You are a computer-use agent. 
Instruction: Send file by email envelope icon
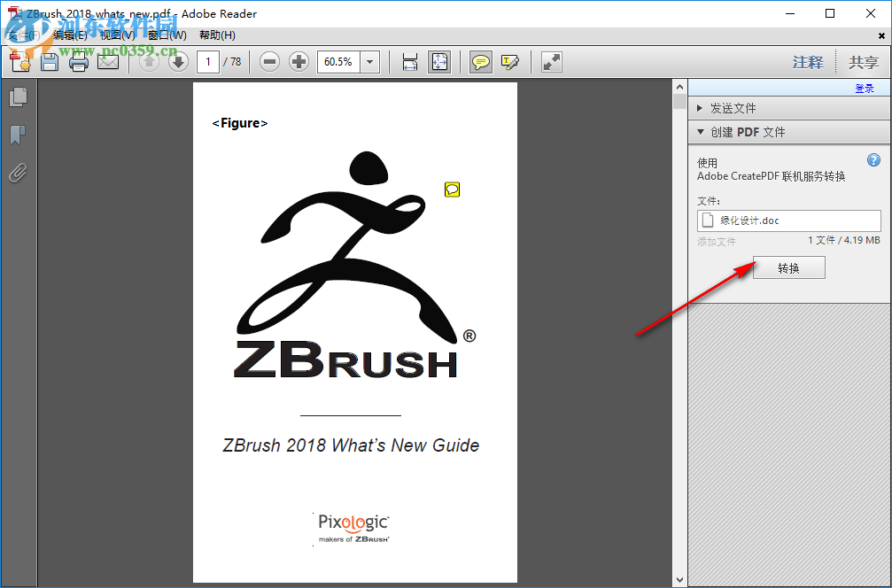tap(108, 61)
